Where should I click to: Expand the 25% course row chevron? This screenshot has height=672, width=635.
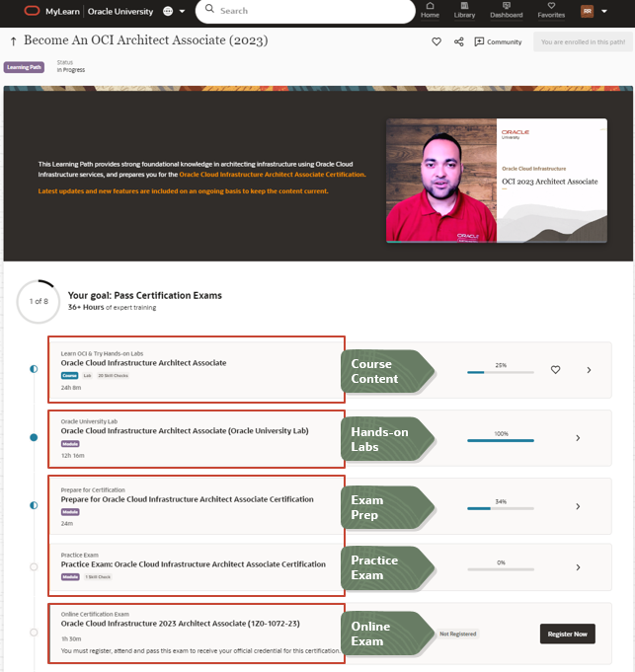pos(589,370)
